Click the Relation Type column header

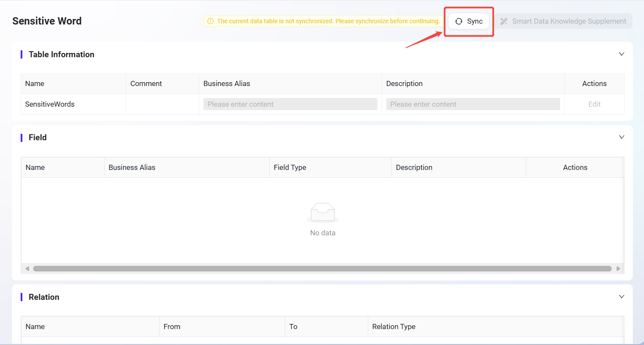coord(394,327)
